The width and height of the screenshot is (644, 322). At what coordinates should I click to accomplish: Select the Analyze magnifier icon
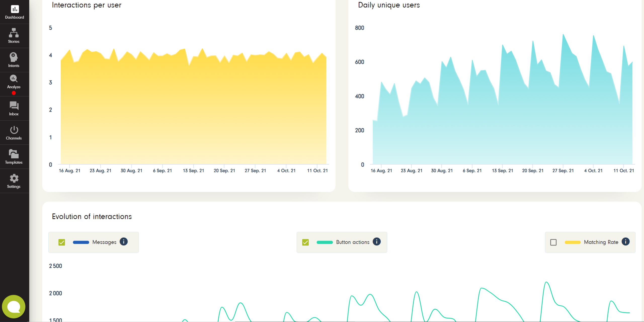(14, 79)
